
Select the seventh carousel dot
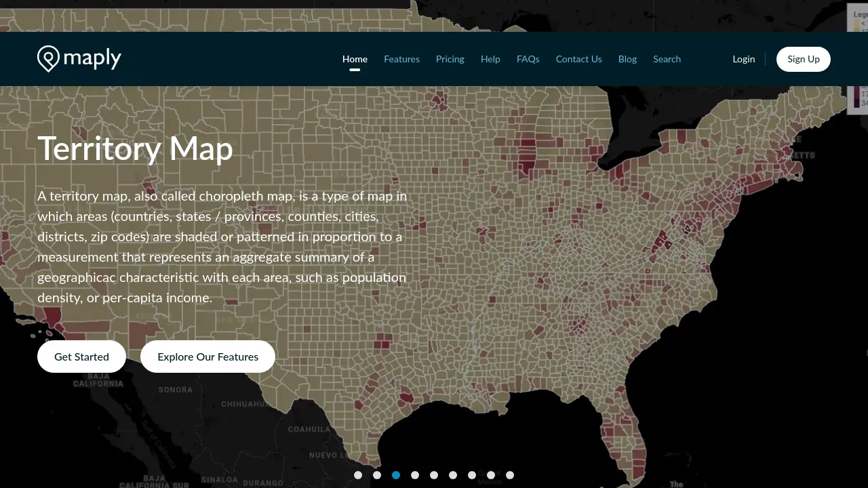(x=472, y=475)
